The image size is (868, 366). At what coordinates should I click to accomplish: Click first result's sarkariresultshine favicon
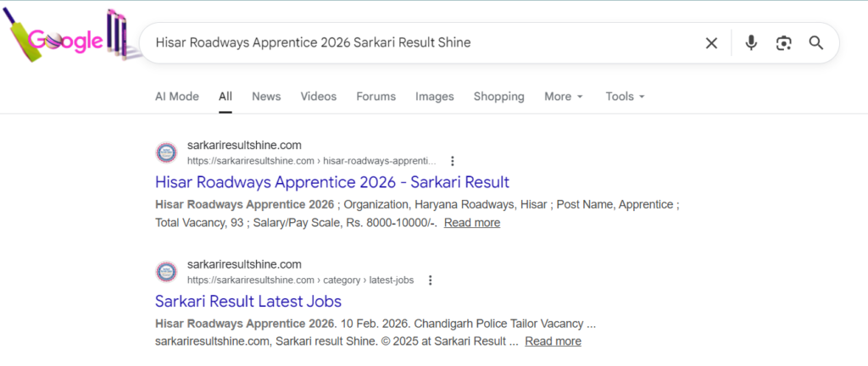pyautogui.click(x=167, y=152)
